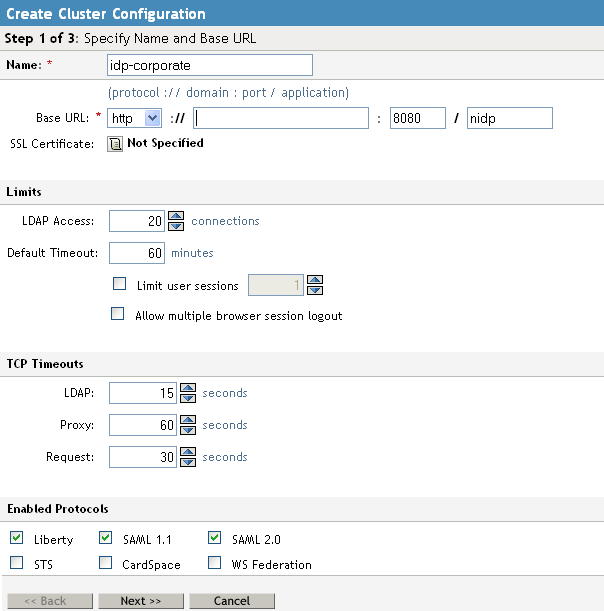Decrease Default Timeout minutes with down arrow
Screen dimensions: 604x611
[x=175, y=258]
